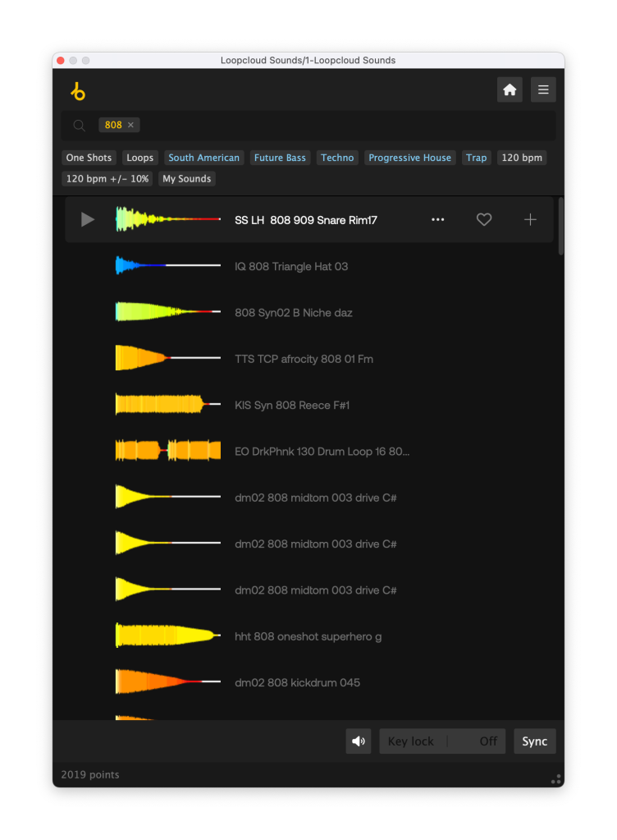Select the 120 bpm filter tag
617x840 pixels.
click(x=522, y=158)
